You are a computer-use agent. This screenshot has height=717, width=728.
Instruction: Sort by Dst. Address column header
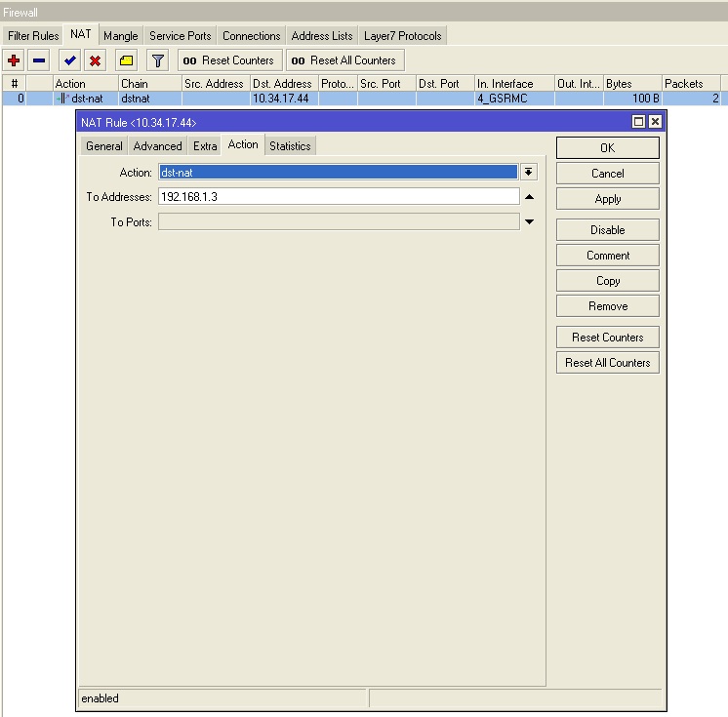pos(284,84)
